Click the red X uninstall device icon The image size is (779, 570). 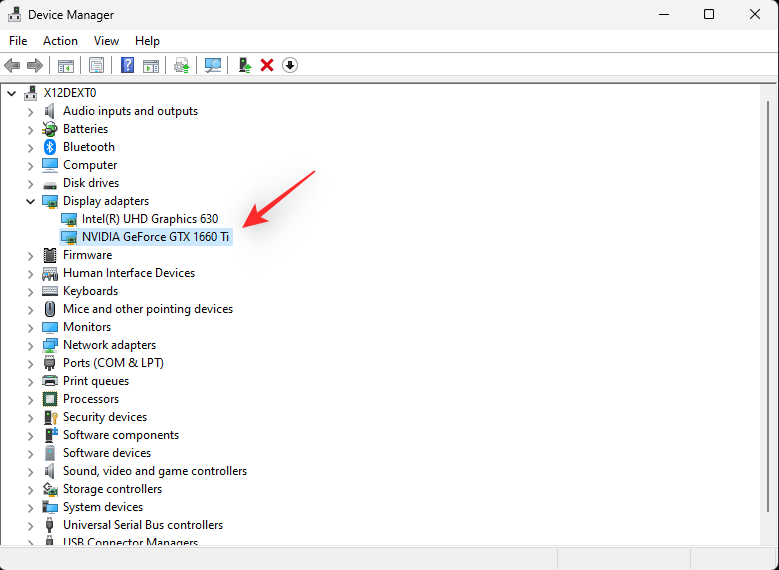(x=267, y=65)
